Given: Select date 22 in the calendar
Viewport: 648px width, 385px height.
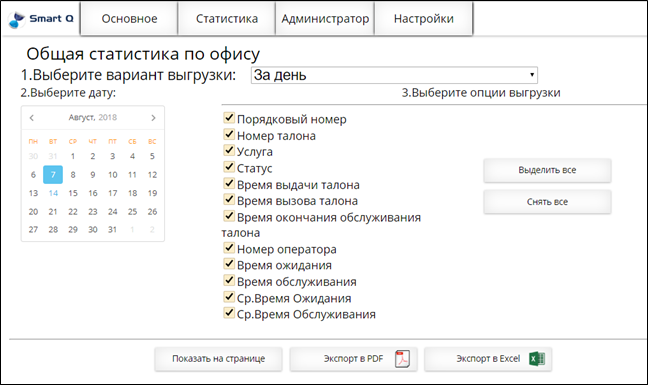Looking at the screenshot, I should click(73, 212).
